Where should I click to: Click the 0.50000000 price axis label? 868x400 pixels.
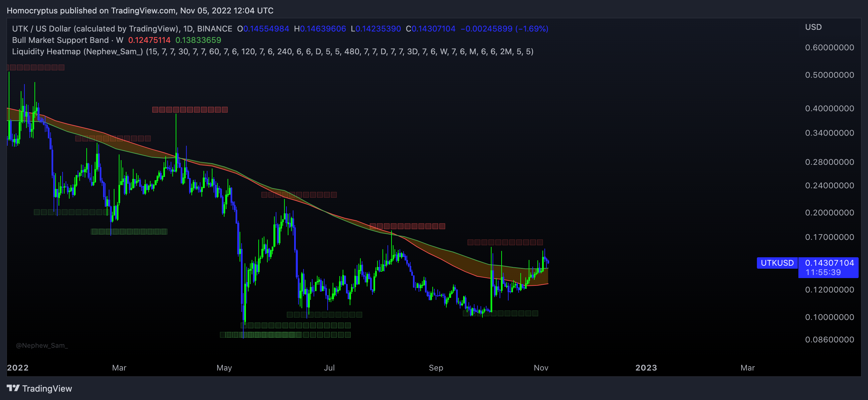[829, 75]
